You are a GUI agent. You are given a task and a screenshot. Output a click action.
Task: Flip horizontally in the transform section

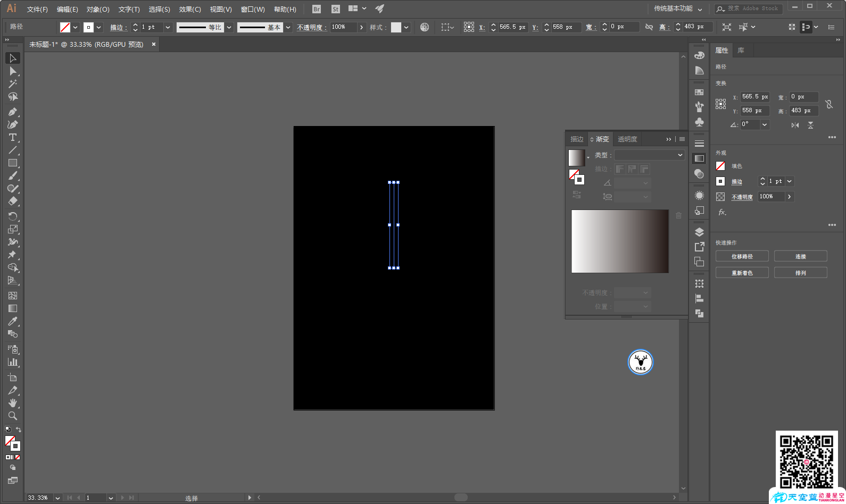pyautogui.click(x=795, y=125)
